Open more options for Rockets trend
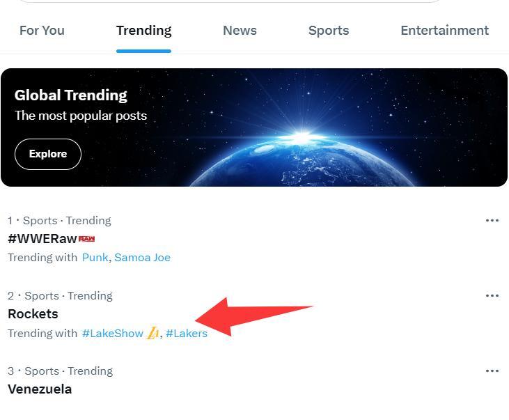This screenshot has height=420, width=509. point(492,296)
